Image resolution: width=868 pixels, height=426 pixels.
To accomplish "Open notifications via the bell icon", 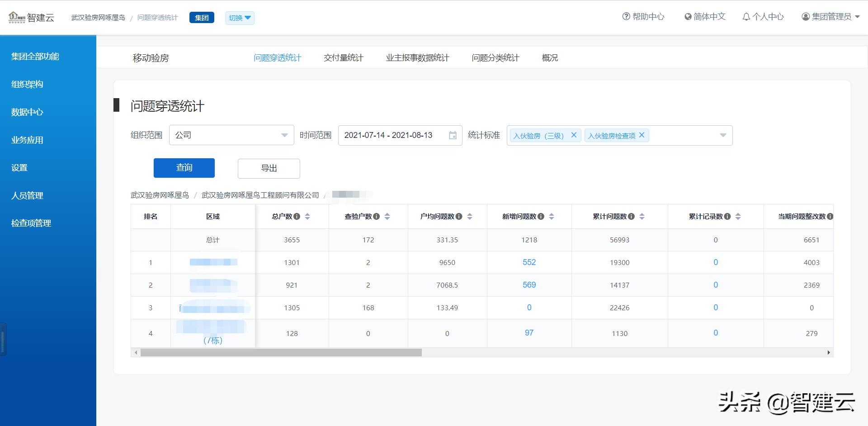I will pyautogui.click(x=746, y=17).
